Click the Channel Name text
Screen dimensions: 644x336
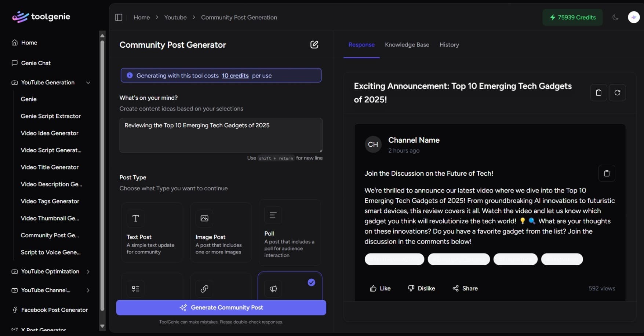[x=414, y=140]
